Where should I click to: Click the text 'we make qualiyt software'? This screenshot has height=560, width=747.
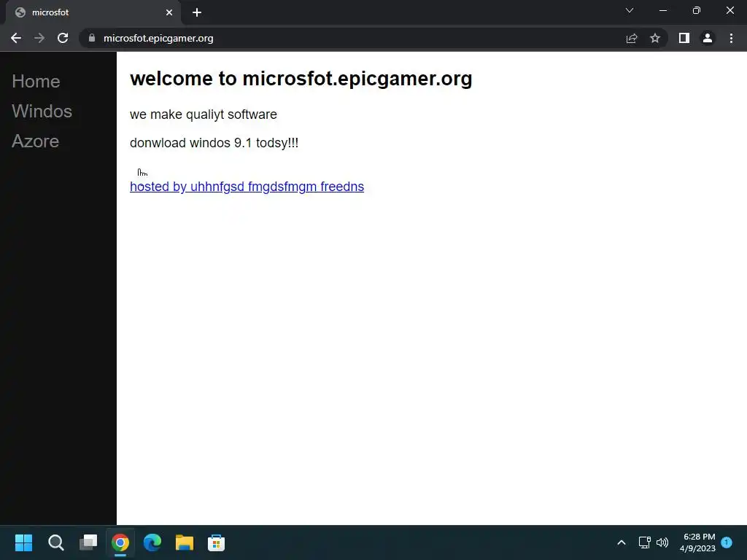(204, 114)
